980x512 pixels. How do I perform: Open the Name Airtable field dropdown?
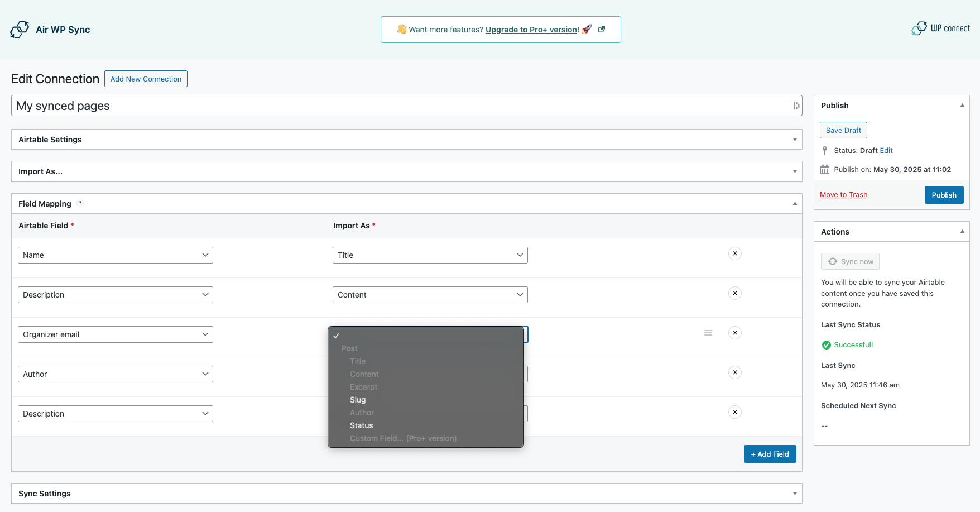116,255
